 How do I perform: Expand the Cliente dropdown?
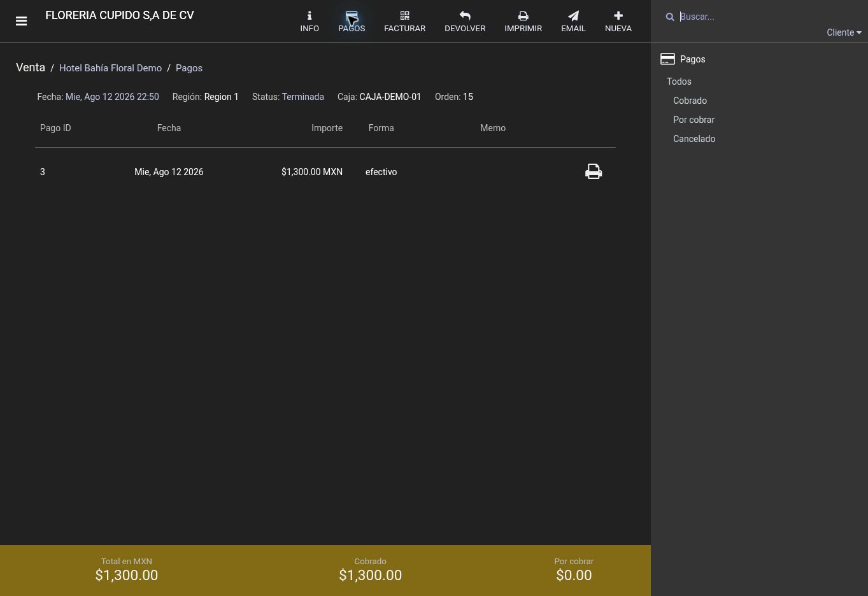click(x=844, y=32)
